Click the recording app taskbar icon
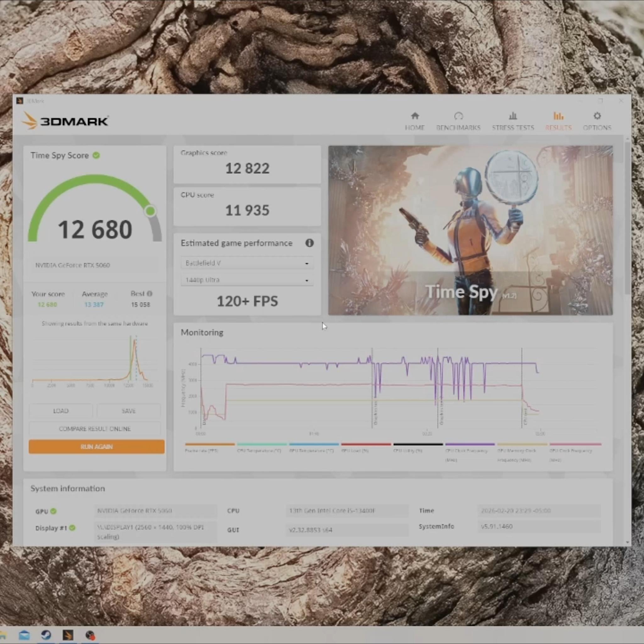Viewport: 644px width, 644px height. click(90, 635)
